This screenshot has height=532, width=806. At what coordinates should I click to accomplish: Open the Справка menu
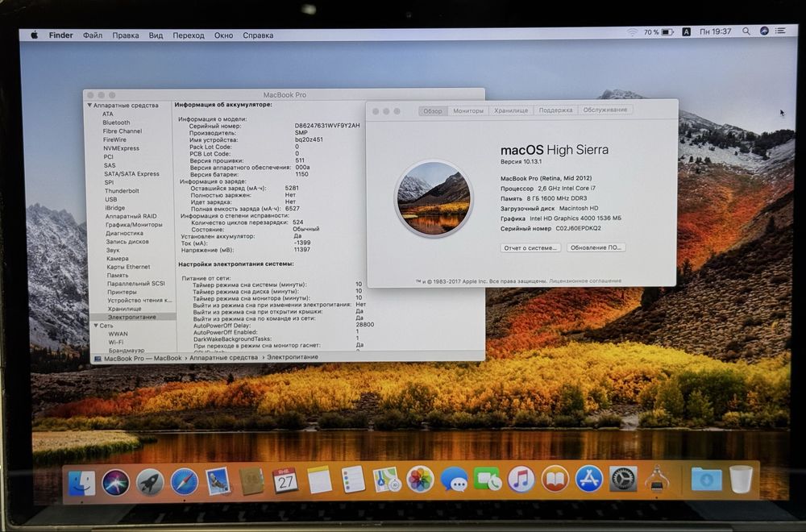pyautogui.click(x=258, y=35)
